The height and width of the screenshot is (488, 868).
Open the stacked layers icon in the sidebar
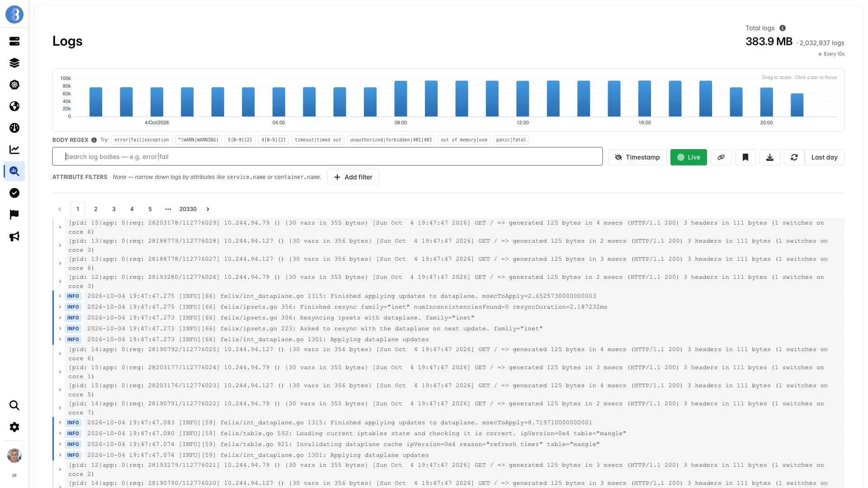pyautogui.click(x=14, y=63)
